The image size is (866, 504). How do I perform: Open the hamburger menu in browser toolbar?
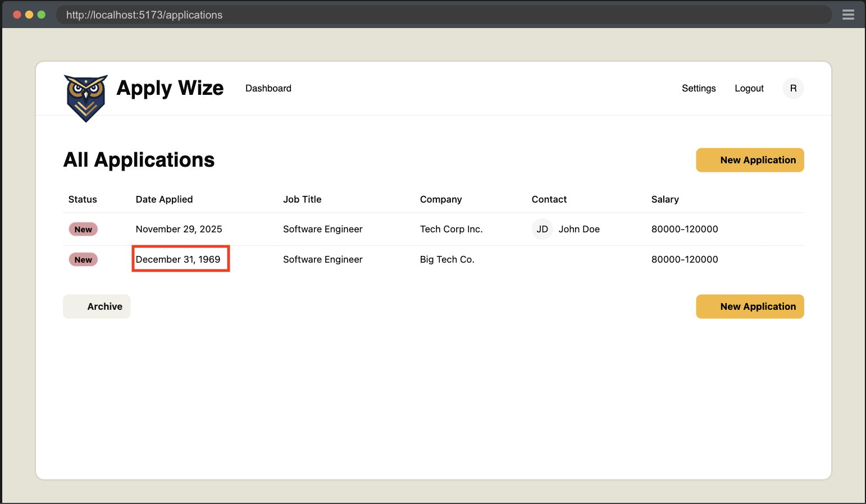[848, 15]
